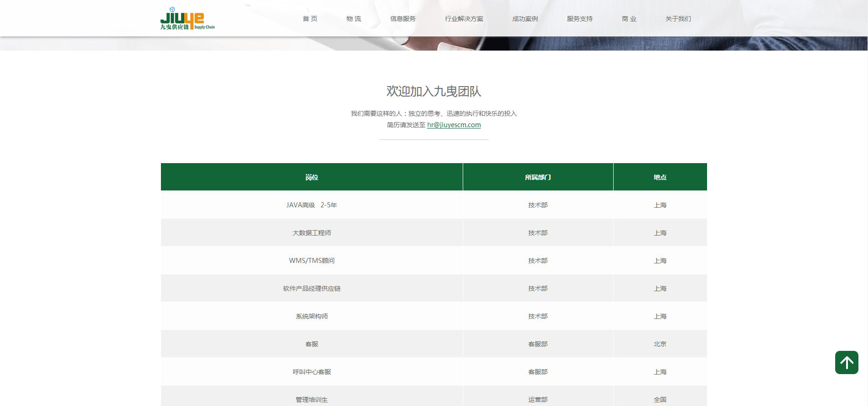Click the green scroll-to-top arrow icon

847,362
